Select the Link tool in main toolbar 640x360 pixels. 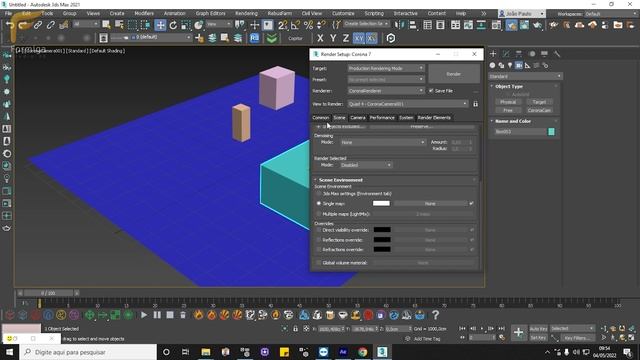[38, 25]
